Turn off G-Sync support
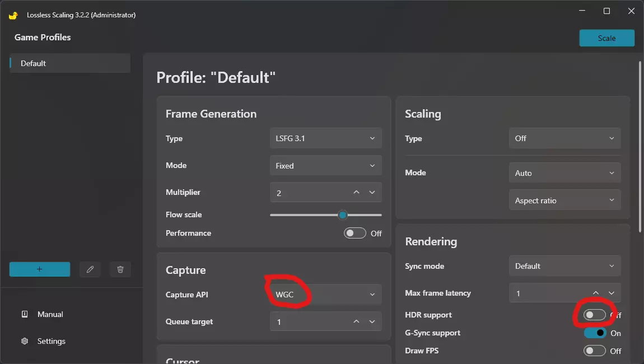This screenshot has width=644, height=364. tap(594, 333)
